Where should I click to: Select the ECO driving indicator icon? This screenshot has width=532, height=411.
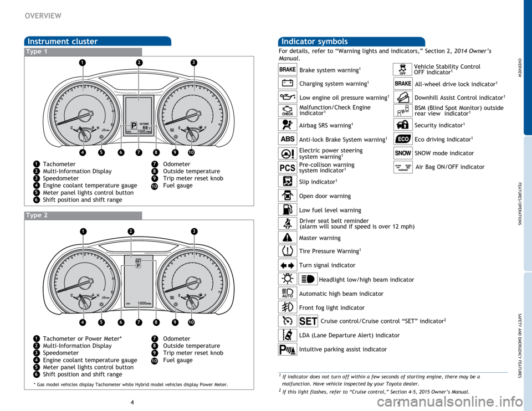[x=403, y=139]
